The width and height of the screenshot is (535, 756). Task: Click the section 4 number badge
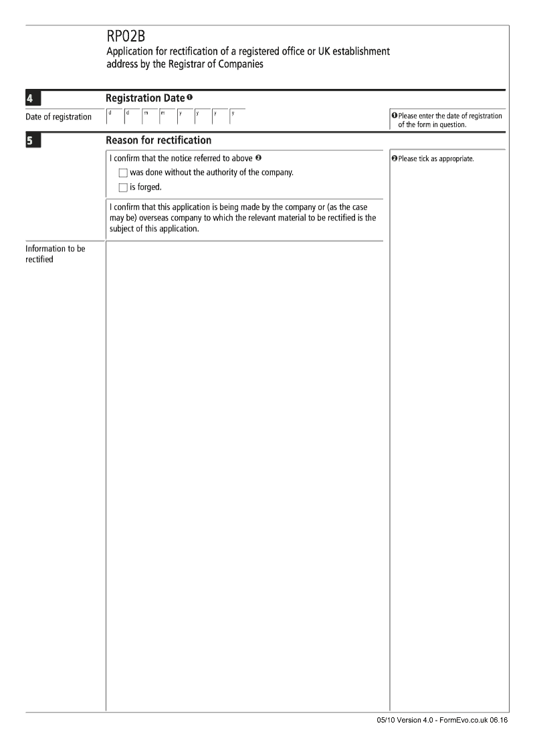[x=33, y=100]
